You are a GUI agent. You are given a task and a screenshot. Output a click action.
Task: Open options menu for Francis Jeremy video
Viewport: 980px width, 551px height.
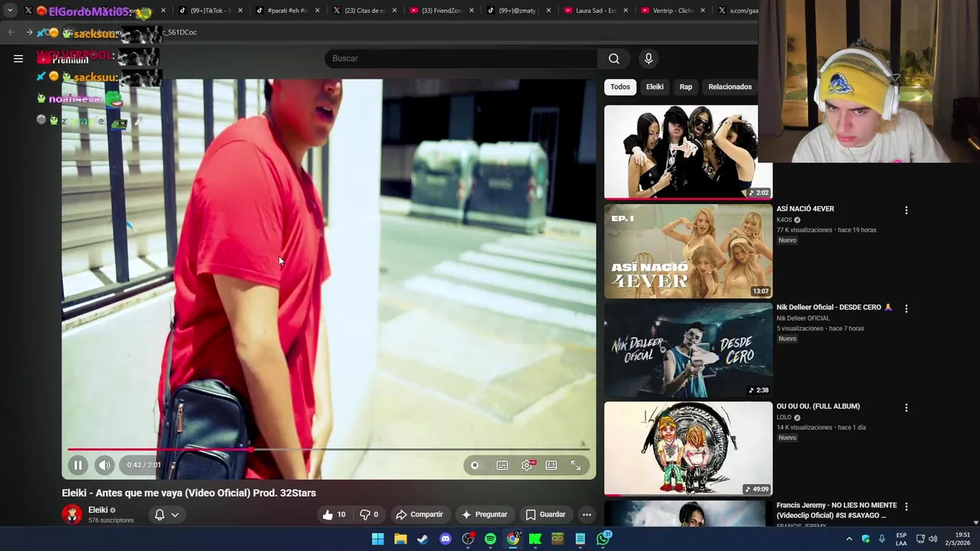[906, 506]
